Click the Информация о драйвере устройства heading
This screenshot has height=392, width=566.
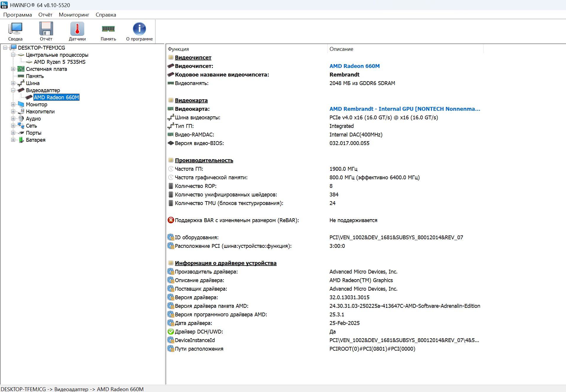coord(226,263)
